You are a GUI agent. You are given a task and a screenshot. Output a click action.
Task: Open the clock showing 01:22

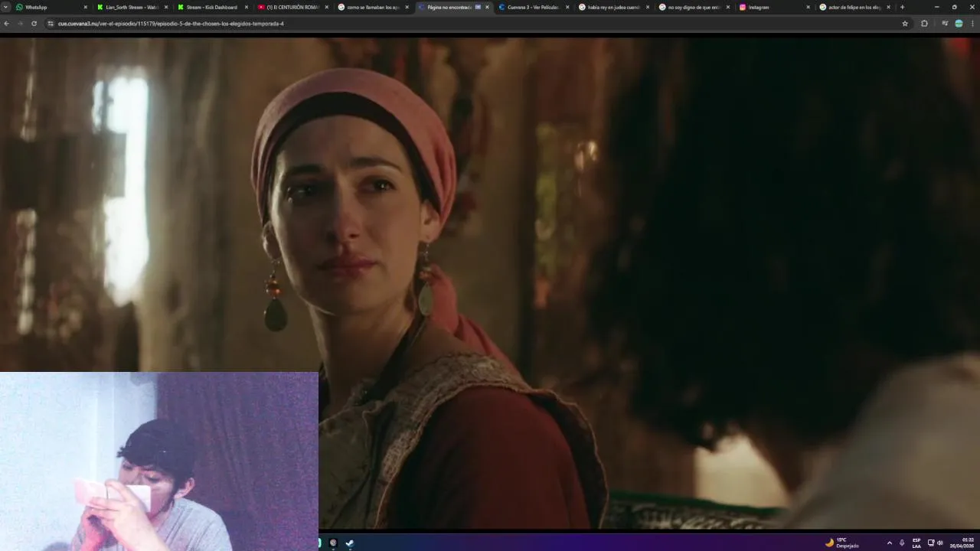pos(962,543)
